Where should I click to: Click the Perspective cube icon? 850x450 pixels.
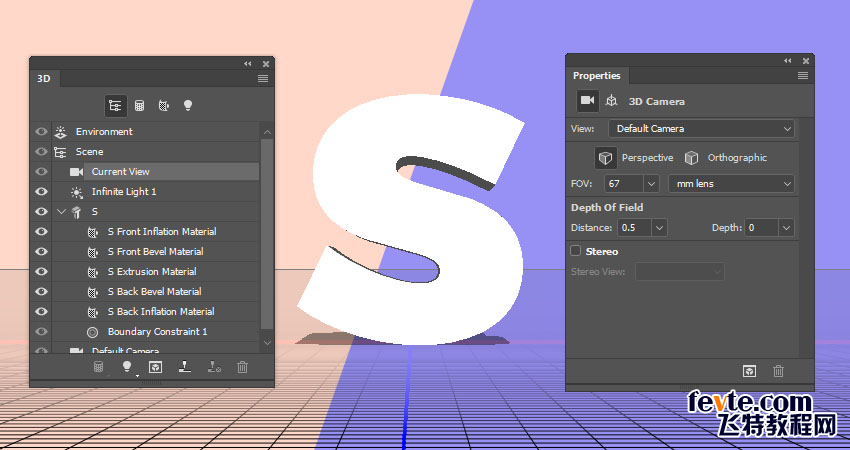click(x=606, y=158)
